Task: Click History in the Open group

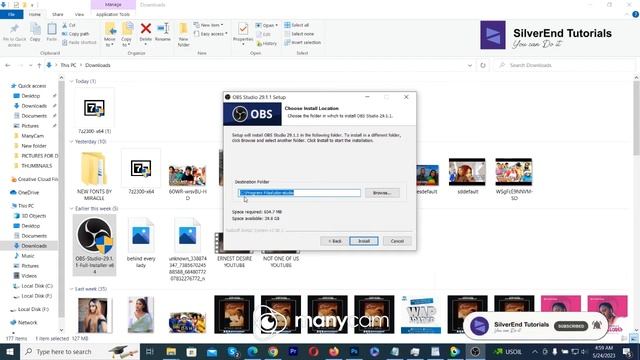Action: coord(267,43)
